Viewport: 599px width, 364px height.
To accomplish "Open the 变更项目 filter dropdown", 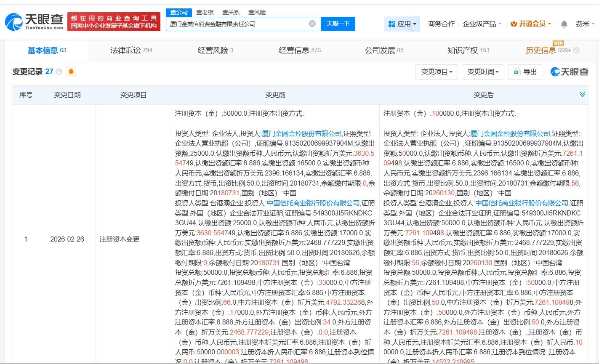I will coord(437,72).
